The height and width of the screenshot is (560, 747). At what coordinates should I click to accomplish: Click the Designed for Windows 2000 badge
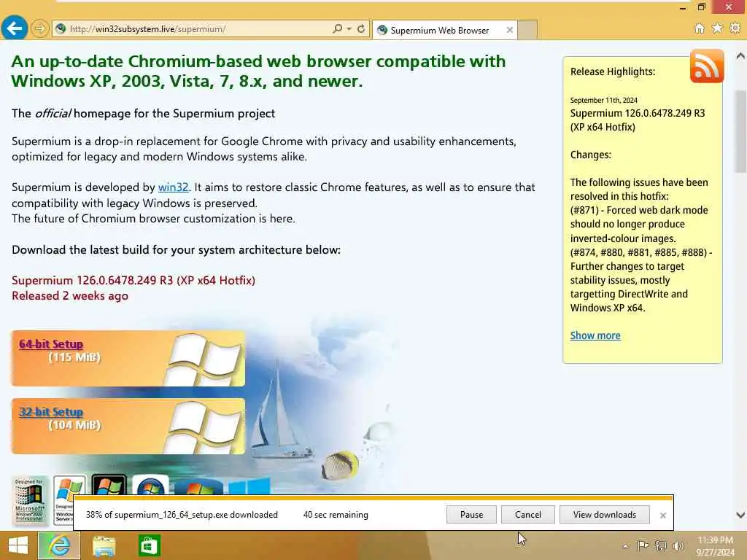click(29, 500)
